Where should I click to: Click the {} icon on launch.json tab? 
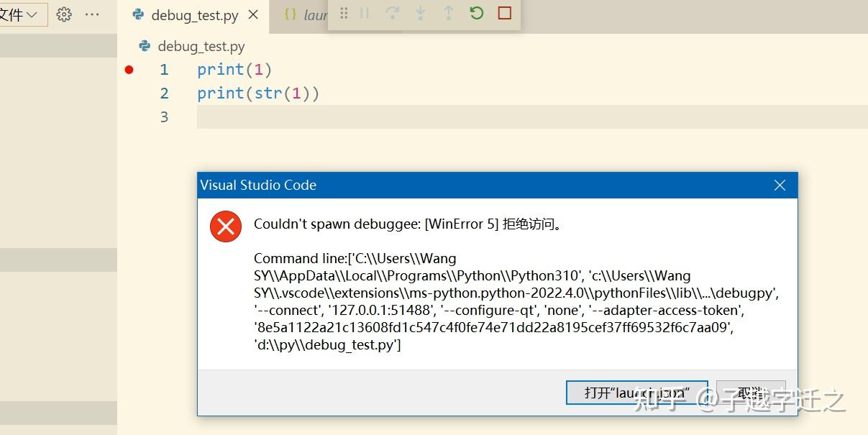[x=291, y=14]
